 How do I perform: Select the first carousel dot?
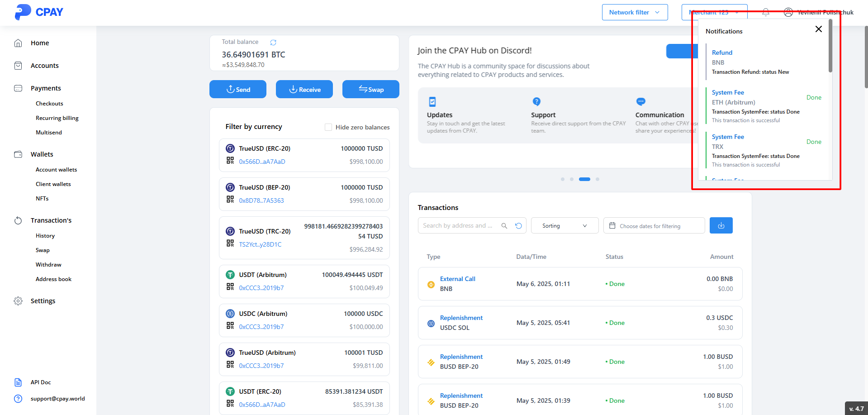click(563, 179)
